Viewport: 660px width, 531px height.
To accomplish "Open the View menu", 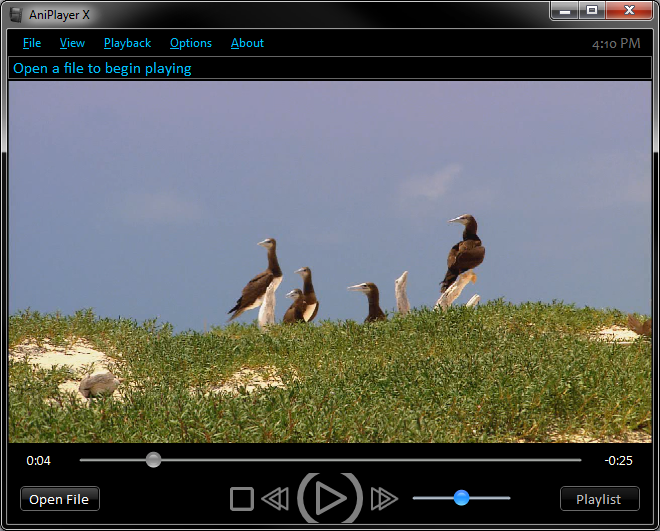I will tap(72, 43).
